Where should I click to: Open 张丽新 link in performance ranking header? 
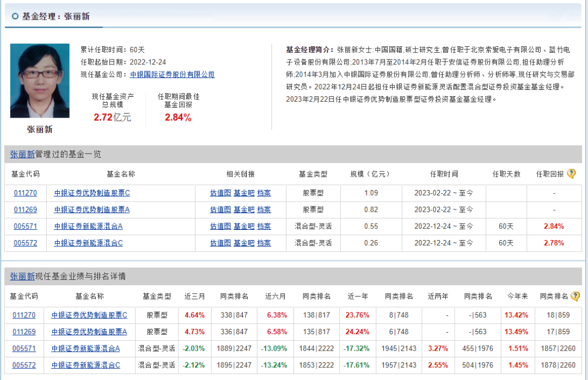[x=22, y=277]
